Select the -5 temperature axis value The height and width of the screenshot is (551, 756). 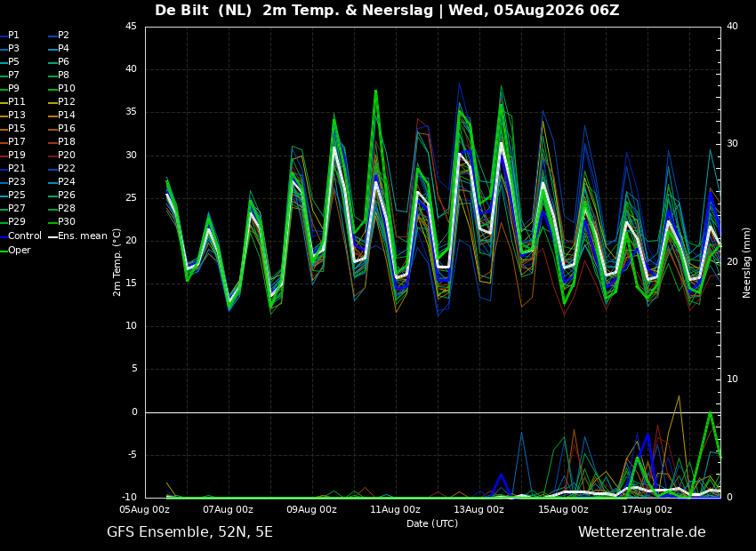[131, 455]
